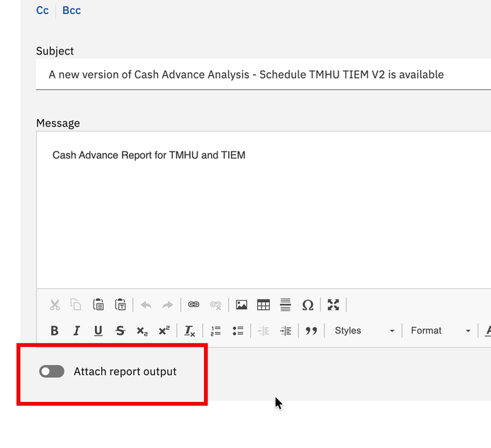Click into the Message body text area
491x448 pixels.
pyautogui.click(x=264, y=209)
